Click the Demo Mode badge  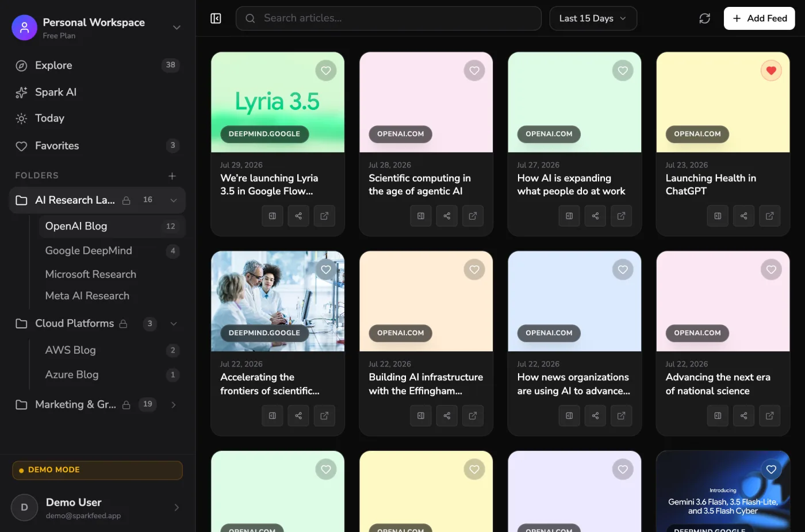pyautogui.click(x=97, y=470)
